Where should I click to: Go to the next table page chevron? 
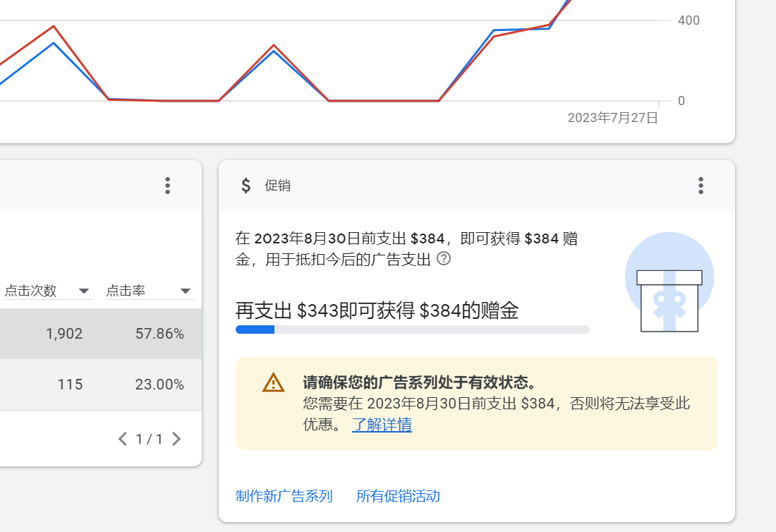pos(176,439)
